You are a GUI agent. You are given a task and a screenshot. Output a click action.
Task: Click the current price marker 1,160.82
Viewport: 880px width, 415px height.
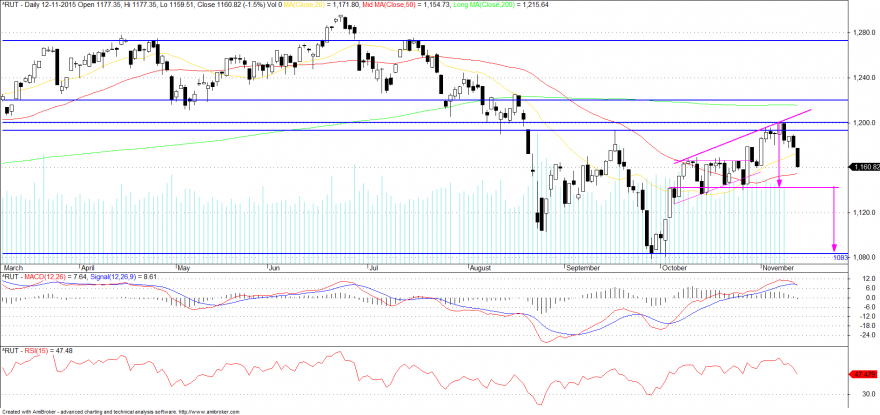click(x=863, y=167)
